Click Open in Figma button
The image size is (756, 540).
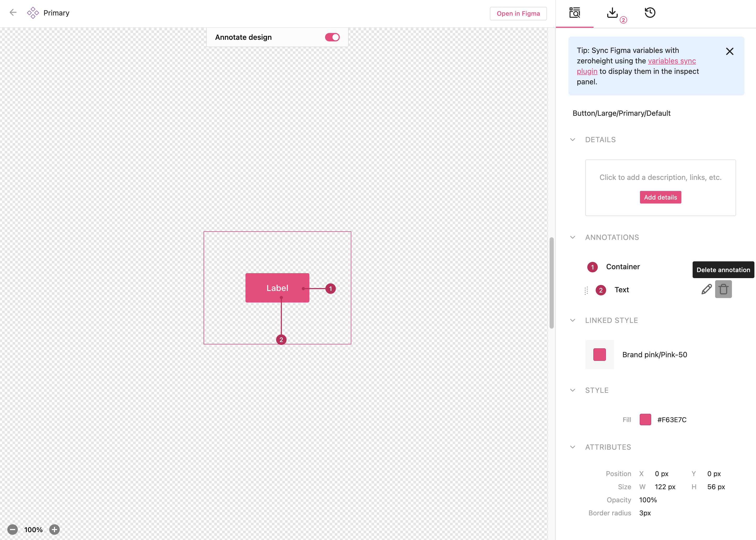tap(518, 14)
